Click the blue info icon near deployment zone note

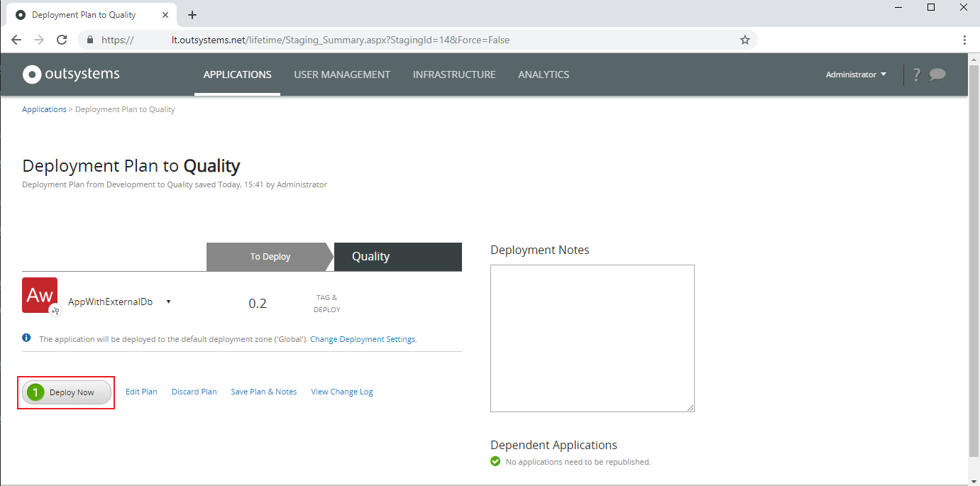[x=26, y=338]
